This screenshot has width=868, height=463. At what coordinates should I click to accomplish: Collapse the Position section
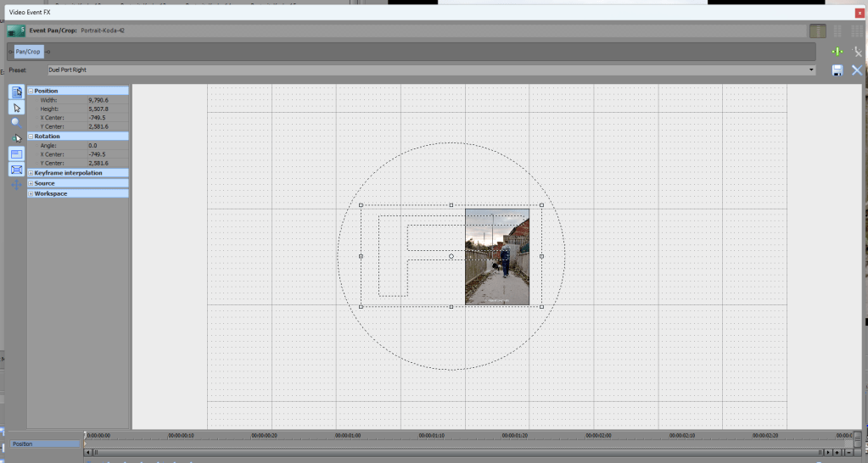click(x=31, y=91)
